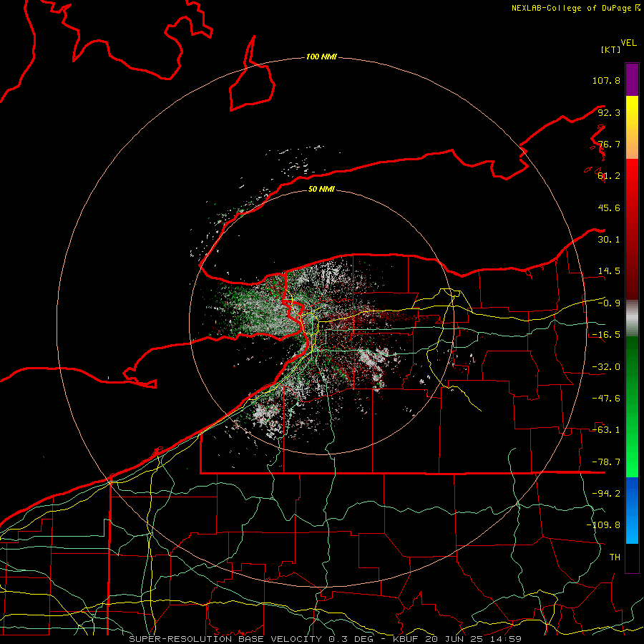Click the -78.7 velocity scale value
Image resolution: width=644 pixels, height=644 pixels.
pos(606,462)
